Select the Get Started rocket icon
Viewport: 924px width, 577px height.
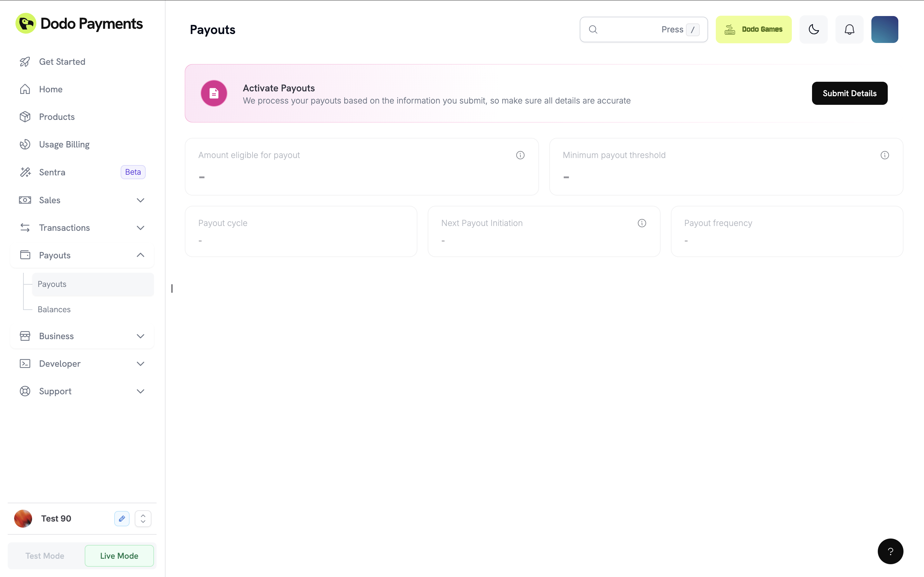pyautogui.click(x=25, y=62)
